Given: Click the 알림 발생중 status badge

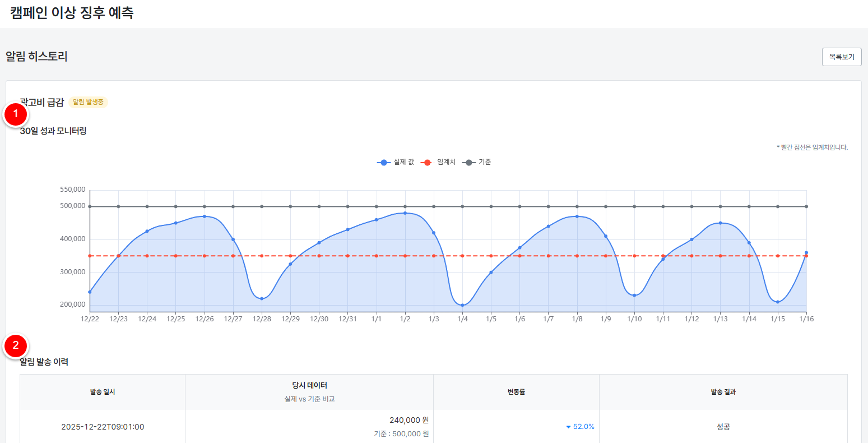Looking at the screenshot, I should click(x=88, y=103).
